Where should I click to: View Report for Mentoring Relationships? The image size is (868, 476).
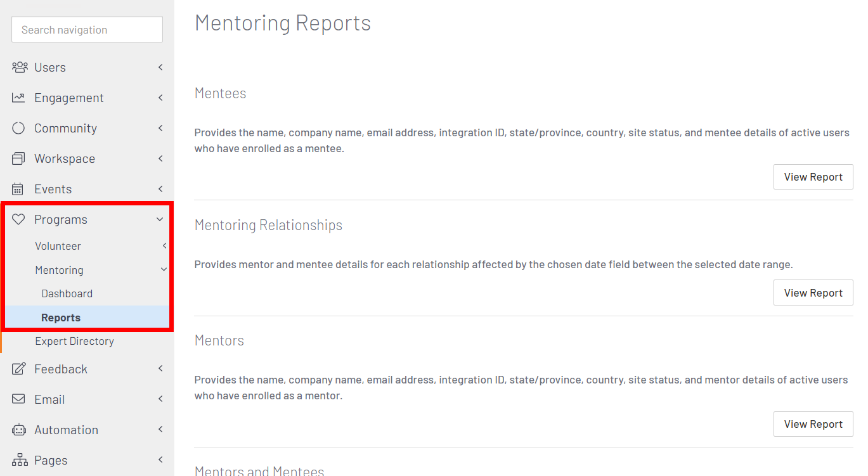coord(813,293)
